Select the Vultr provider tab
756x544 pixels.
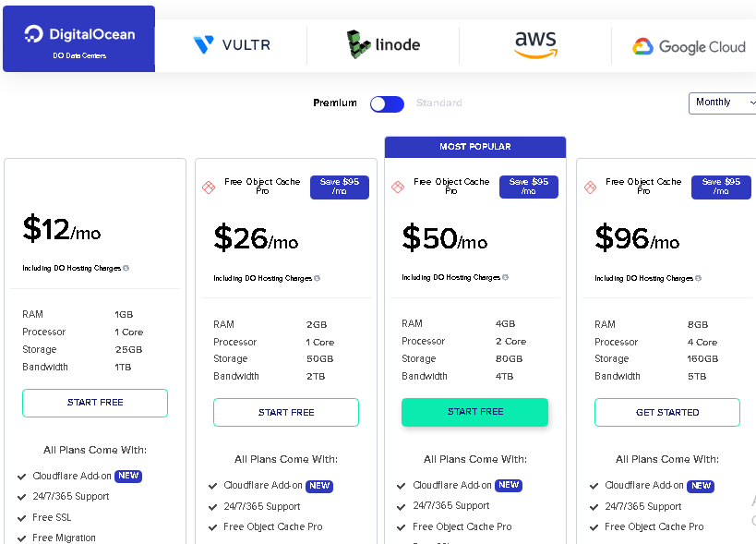click(x=232, y=45)
